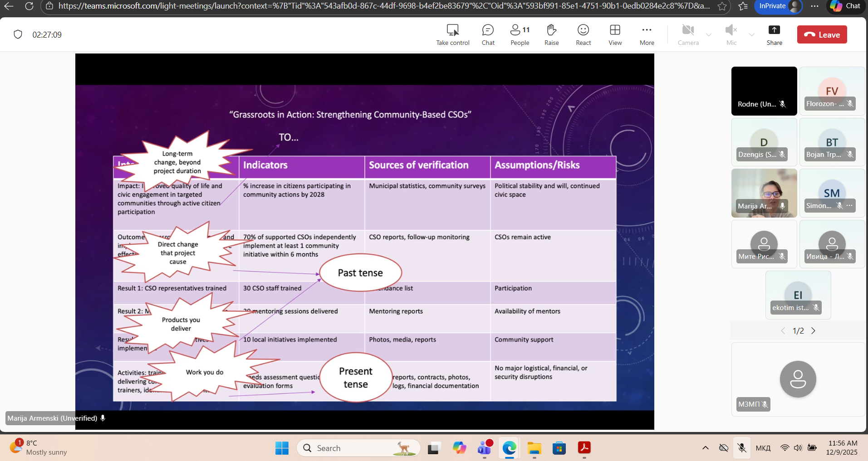Screen dimensions: 868x461
Task: Open the Take control option
Action: tap(452, 35)
